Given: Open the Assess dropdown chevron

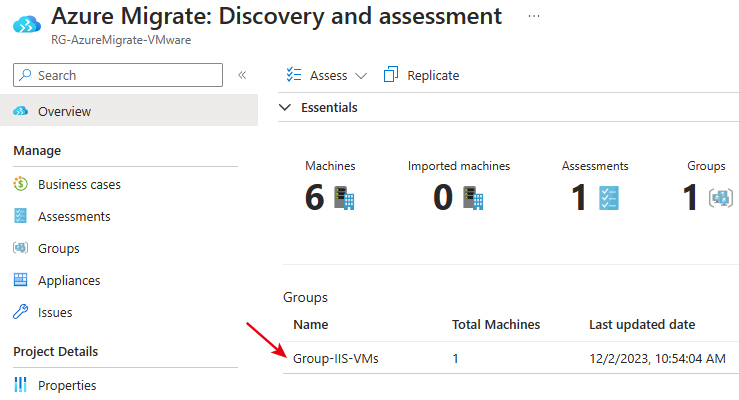Looking at the screenshot, I should [x=361, y=76].
